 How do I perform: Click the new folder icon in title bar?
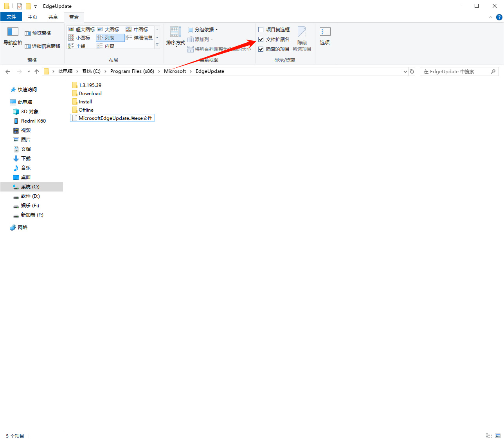(x=28, y=6)
